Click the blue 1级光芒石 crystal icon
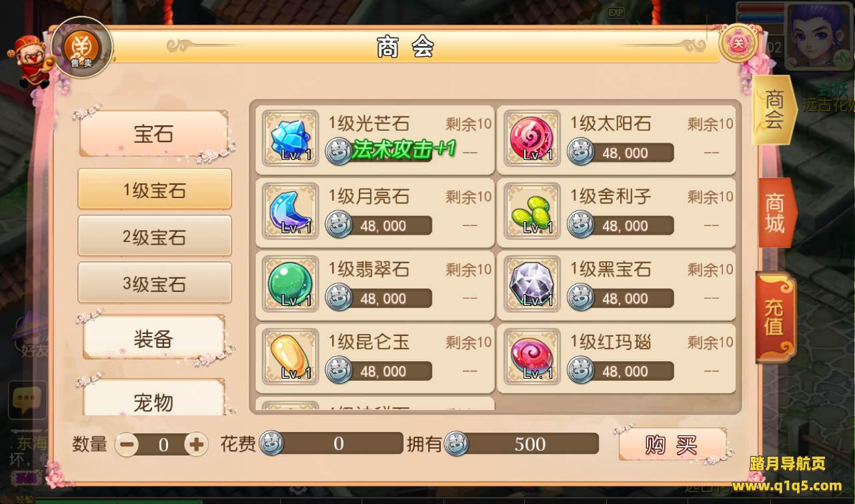Image resolution: width=855 pixels, height=504 pixels. pos(290,139)
